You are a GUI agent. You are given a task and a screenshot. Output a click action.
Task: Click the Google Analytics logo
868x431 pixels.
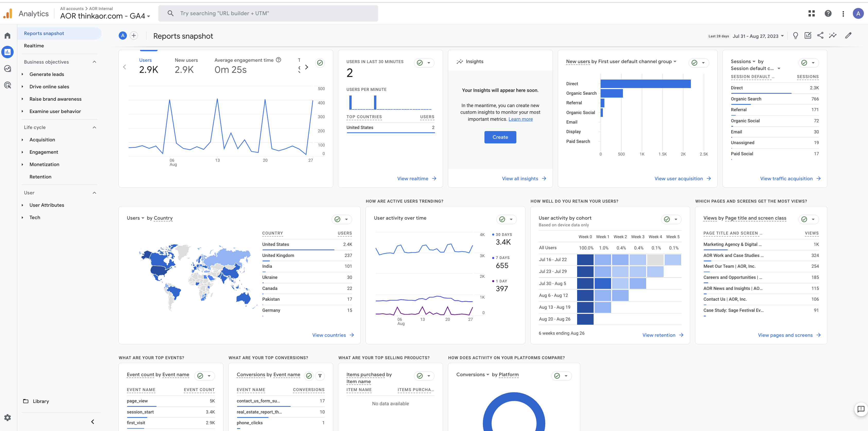click(x=8, y=13)
